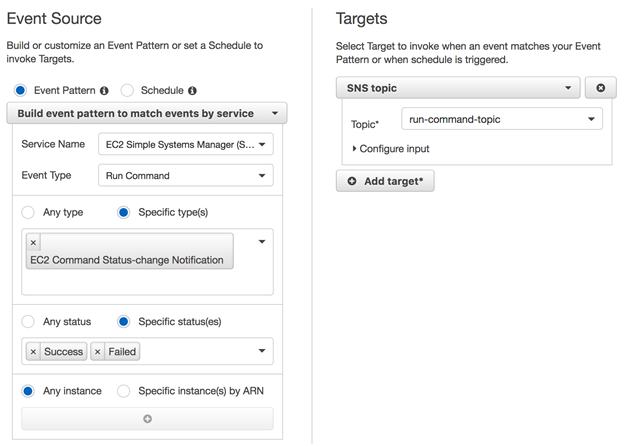Screen dimensions: 624x448
Task: Remove the Success status tag
Action: point(33,352)
